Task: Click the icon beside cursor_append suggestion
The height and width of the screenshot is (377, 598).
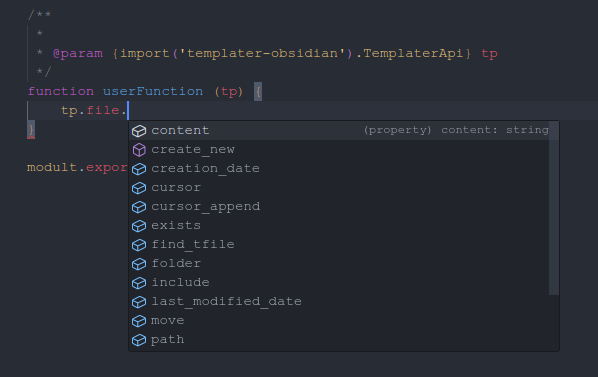Action: 139,207
